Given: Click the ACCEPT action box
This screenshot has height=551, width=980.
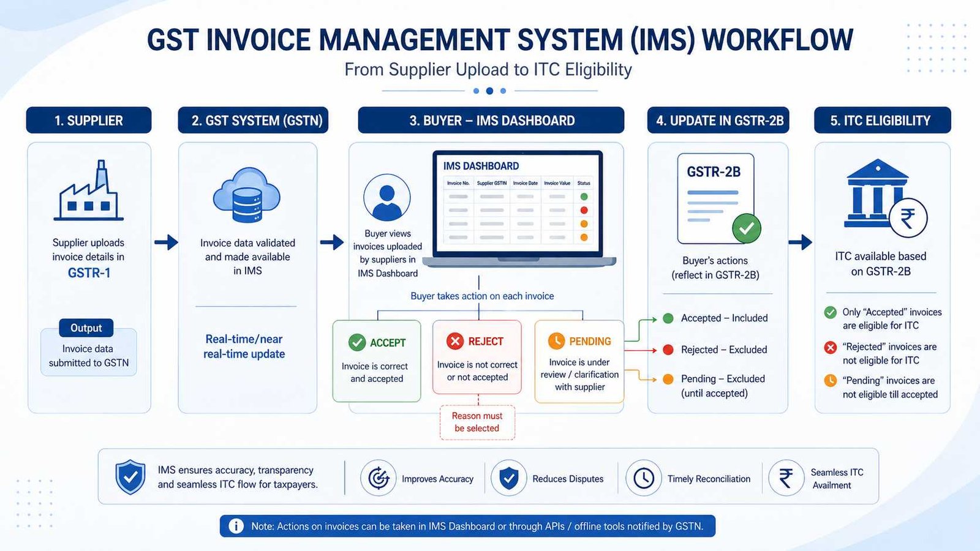Looking at the screenshot, I should [x=377, y=361].
